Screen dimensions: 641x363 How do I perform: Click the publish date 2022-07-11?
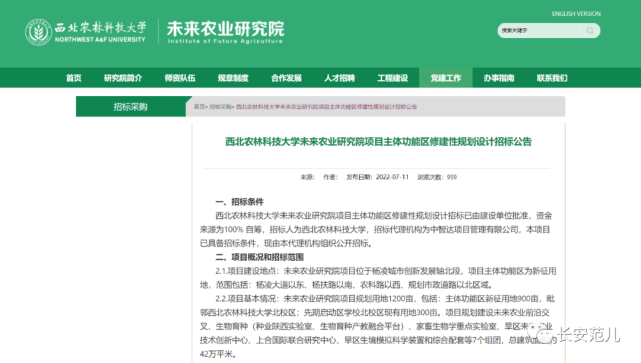click(392, 177)
